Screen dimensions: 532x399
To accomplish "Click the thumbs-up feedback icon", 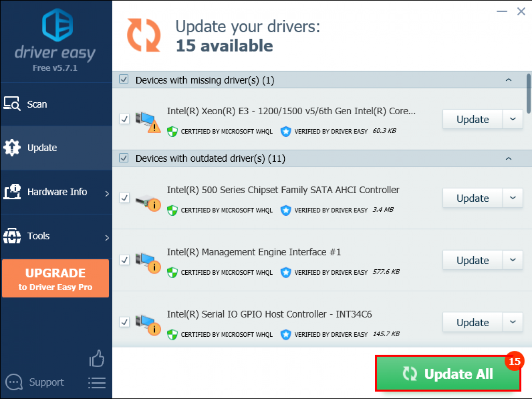I will pos(96,358).
